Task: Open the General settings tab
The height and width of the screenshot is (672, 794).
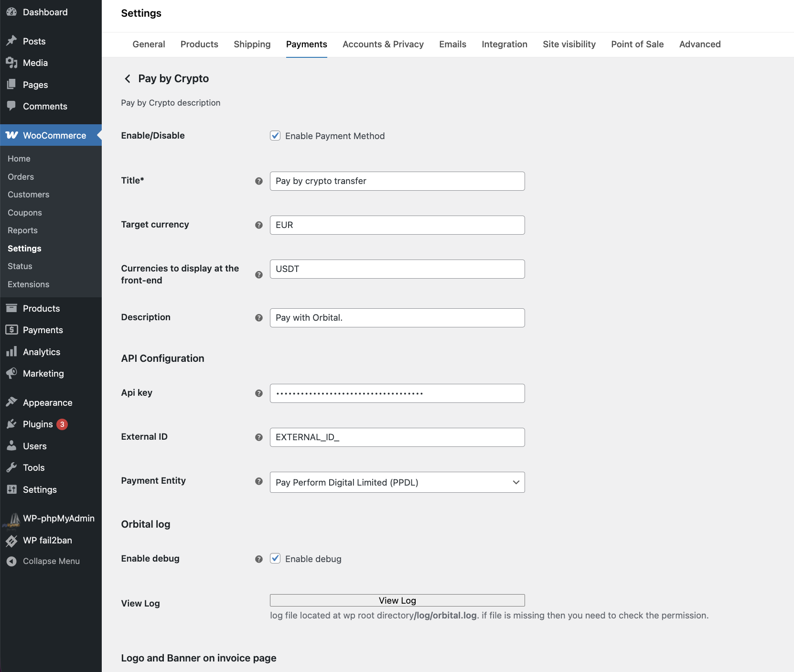Action: click(149, 44)
